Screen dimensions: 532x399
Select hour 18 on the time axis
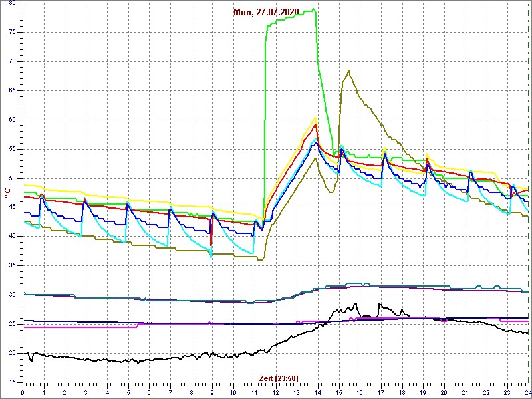tap(402, 392)
